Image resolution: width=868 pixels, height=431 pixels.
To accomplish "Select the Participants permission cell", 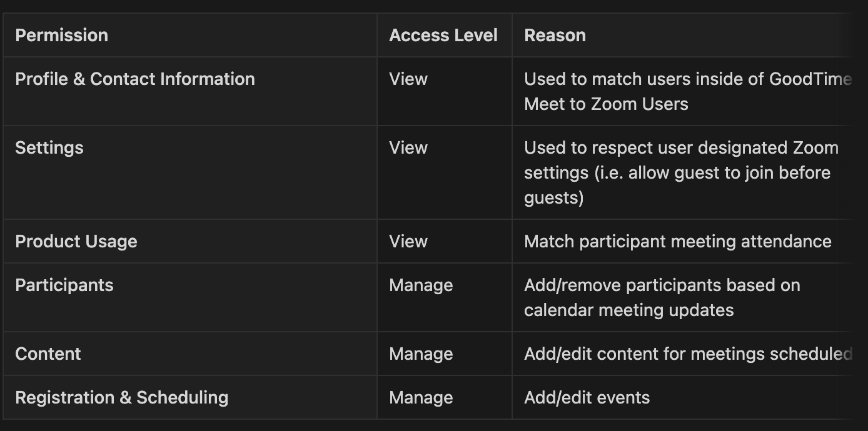I will point(64,285).
